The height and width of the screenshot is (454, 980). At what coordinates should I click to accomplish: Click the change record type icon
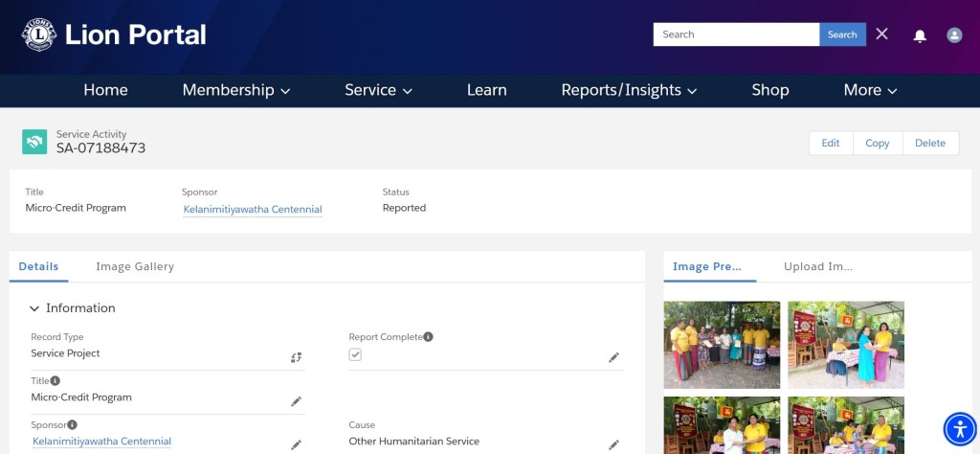pyautogui.click(x=297, y=357)
